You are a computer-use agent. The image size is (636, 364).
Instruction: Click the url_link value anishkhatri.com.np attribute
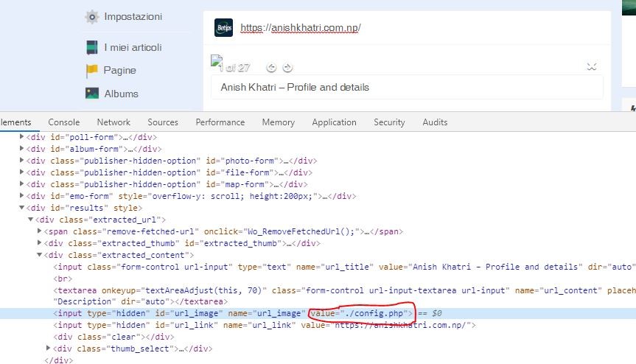point(385,325)
